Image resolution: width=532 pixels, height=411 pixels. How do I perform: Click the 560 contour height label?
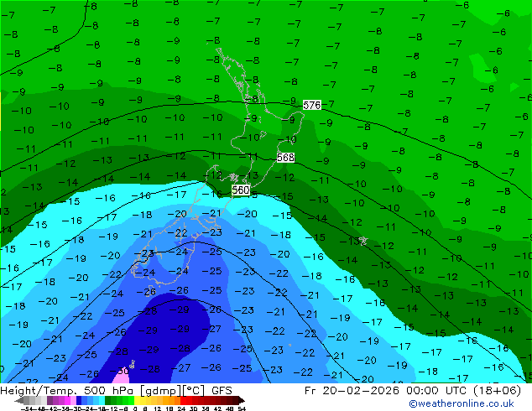[241, 190]
